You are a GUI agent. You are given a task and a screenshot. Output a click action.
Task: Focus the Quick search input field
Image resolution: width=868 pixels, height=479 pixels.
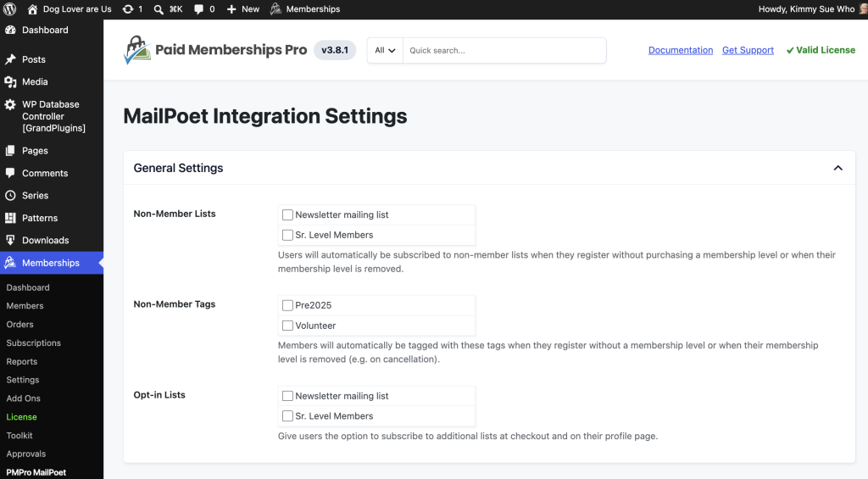(504, 50)
